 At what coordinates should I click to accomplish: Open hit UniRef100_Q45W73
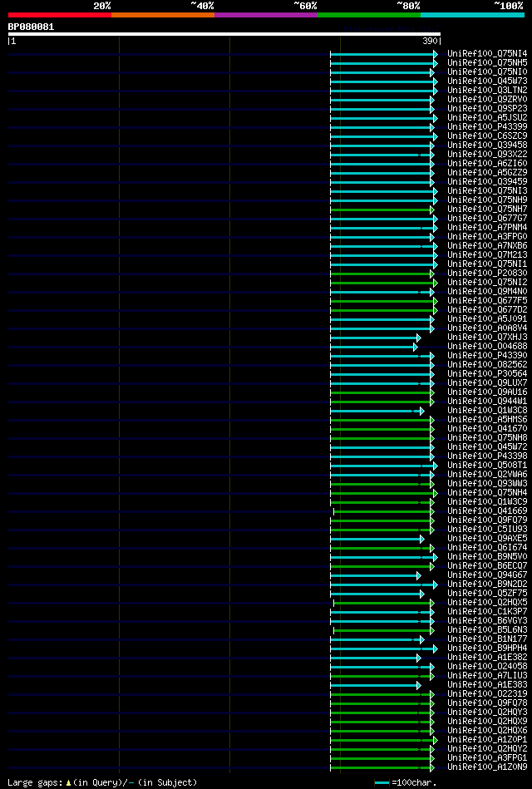pos(487,81)
